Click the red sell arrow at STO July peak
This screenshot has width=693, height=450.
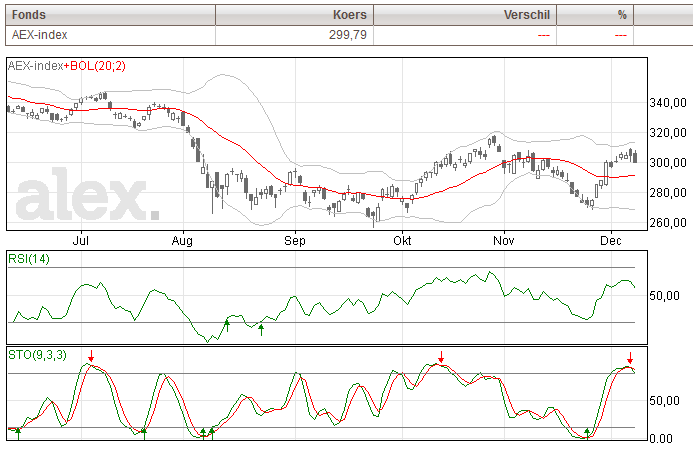91,356
